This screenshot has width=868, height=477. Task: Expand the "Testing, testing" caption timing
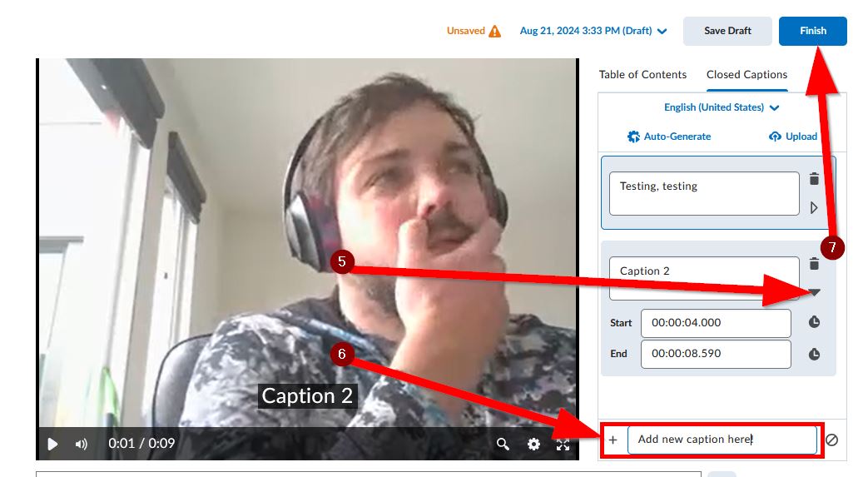[x=814, y=208]
